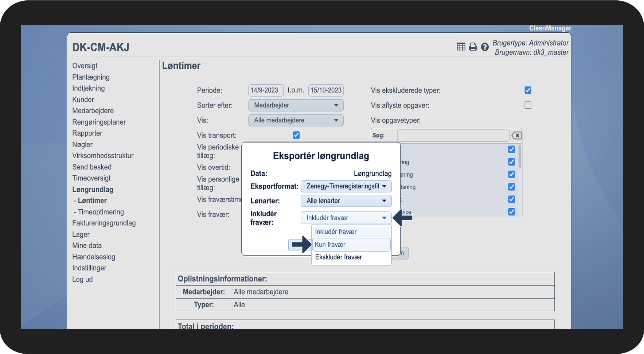Toggle 'Vis ekskluderede typer' checkbox

tap(528, 90)
